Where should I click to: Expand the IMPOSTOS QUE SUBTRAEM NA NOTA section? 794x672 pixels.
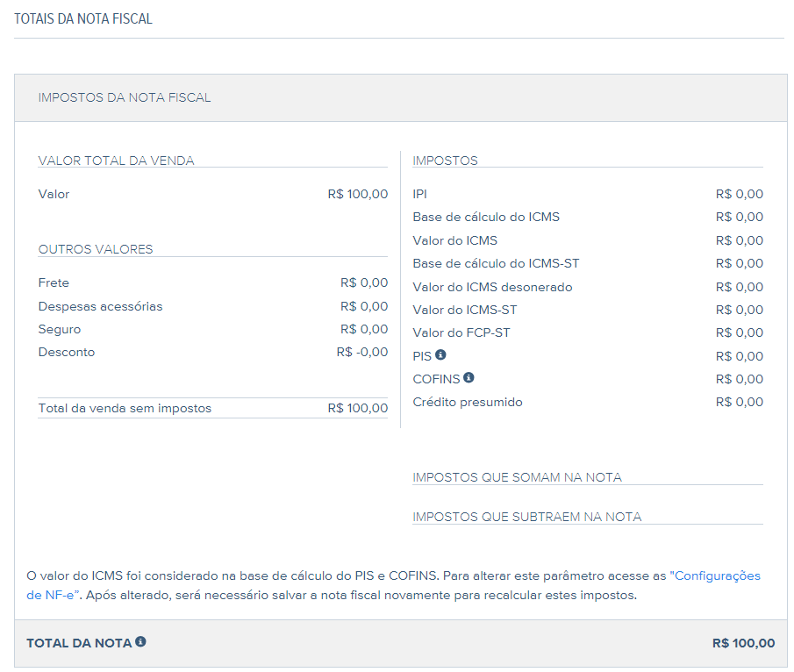(526, 517)
